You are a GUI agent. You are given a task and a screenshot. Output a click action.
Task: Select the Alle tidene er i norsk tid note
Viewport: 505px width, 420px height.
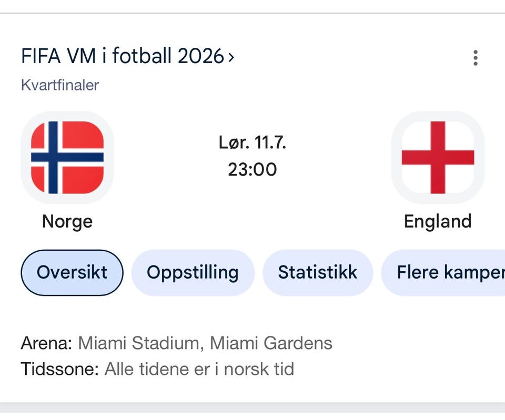pos(199,369)
